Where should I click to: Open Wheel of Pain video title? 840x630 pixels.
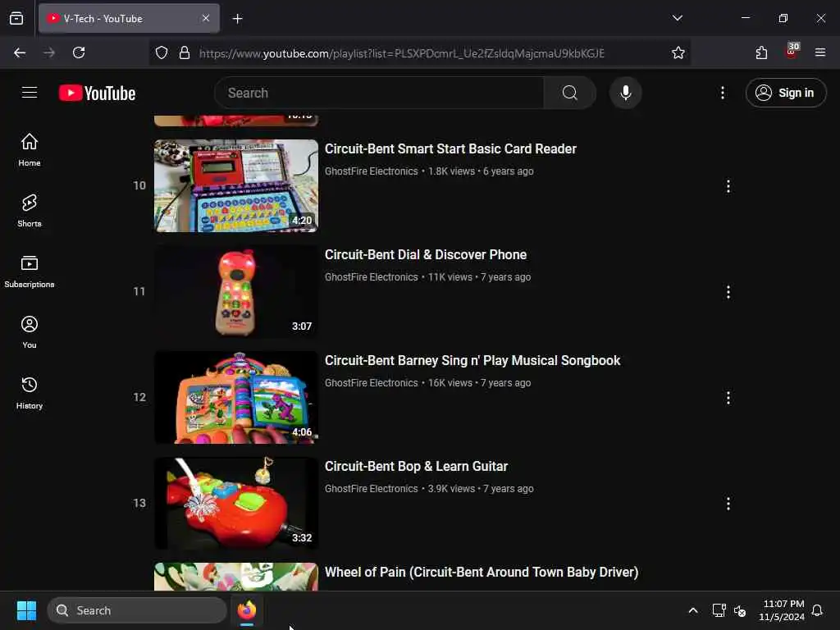[481, 572]
